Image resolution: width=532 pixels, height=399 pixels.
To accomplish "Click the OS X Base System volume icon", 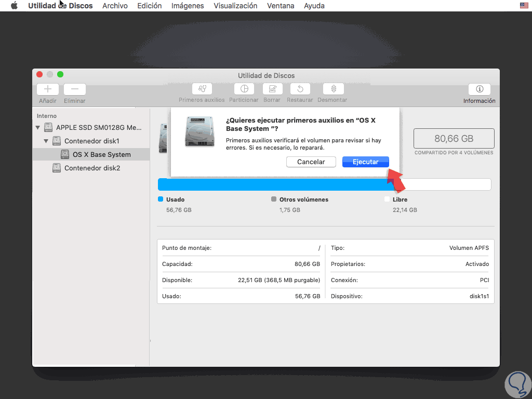I will 65,154.
